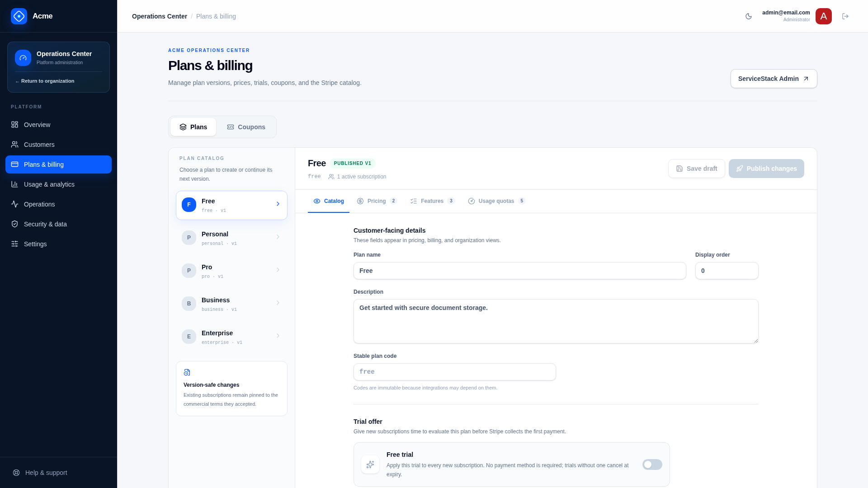The width and height of the screenshot is (868, 488).
Task: Click the Security & data shield icon
Action: tap(15, 224)
